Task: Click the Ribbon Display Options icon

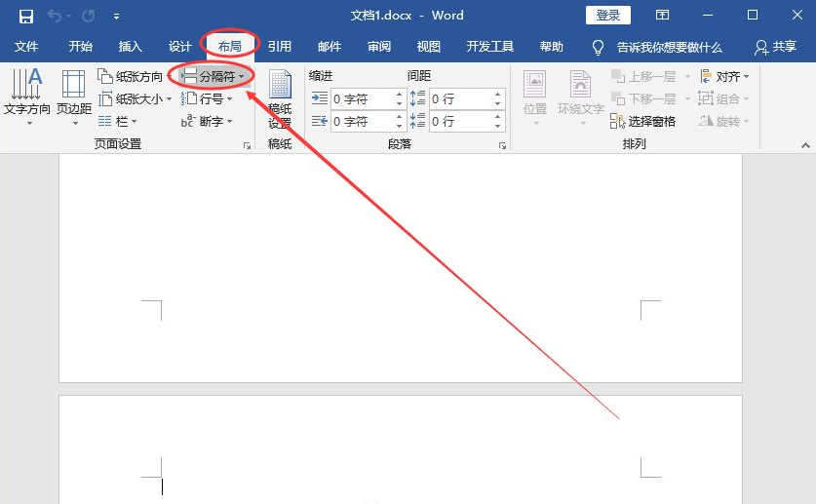Action: point(662,16)
